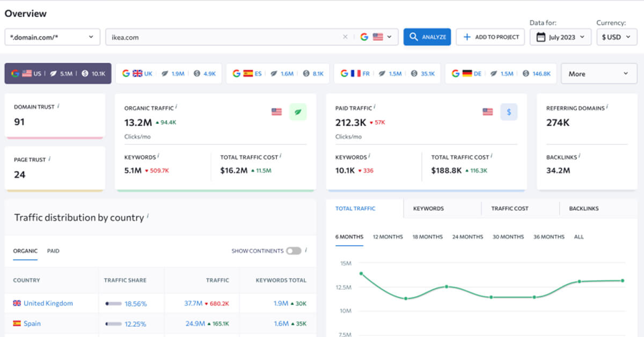644x337 pixels.
Task: Click the first data point on traffic chart
Action: [x=361, y=274]
